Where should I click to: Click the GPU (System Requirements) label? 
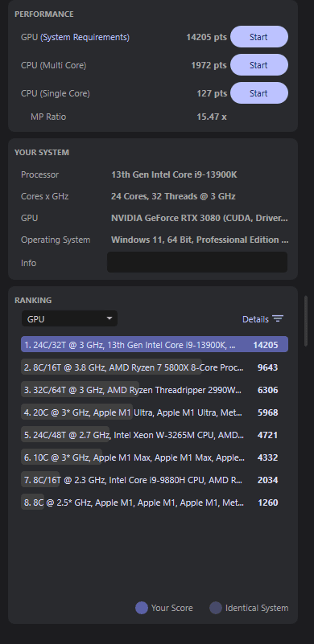76,37
